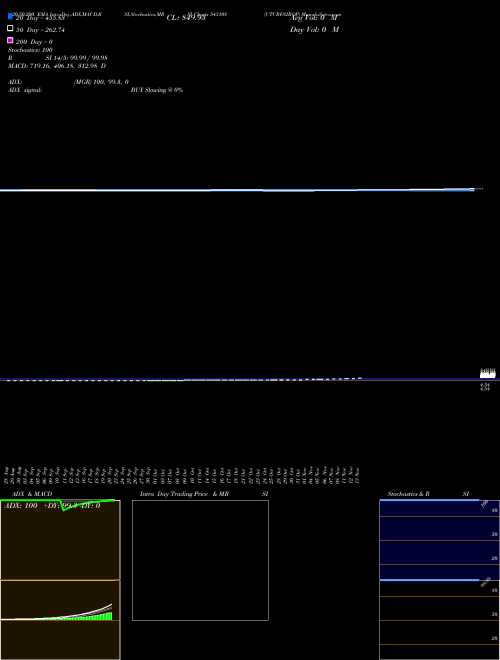Click the ADX (MGR) 100, 99.3, 0 values

[x=101, y=82]
